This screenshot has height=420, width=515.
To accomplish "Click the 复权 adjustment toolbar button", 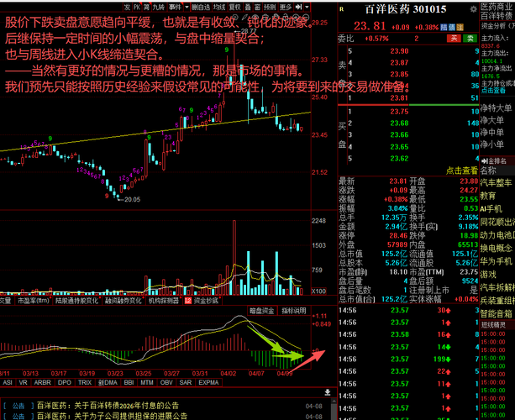I will coord(235,7).
